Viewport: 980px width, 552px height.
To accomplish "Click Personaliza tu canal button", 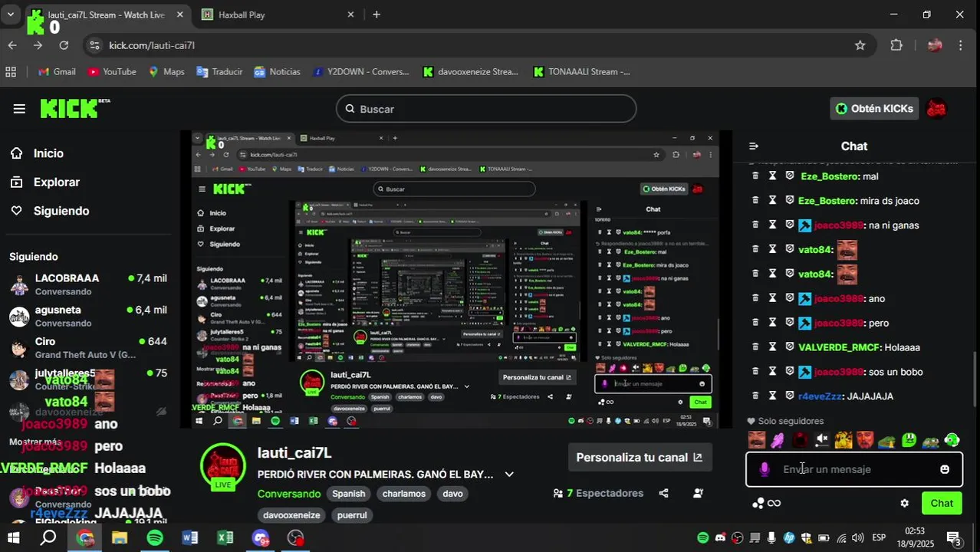I will pos(640,457).
